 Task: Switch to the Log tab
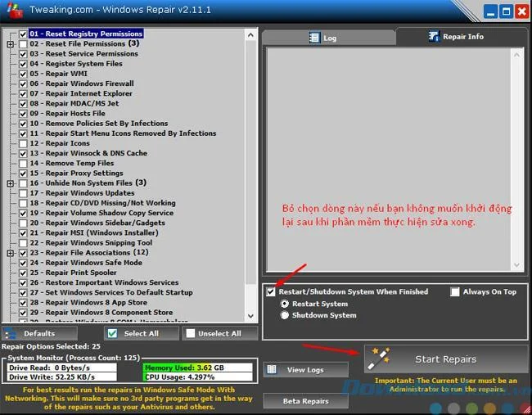pos(328,38)
